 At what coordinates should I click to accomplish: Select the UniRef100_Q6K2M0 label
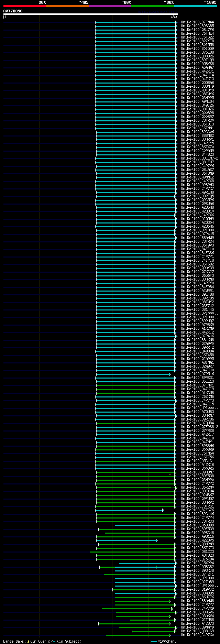[197, 488]
